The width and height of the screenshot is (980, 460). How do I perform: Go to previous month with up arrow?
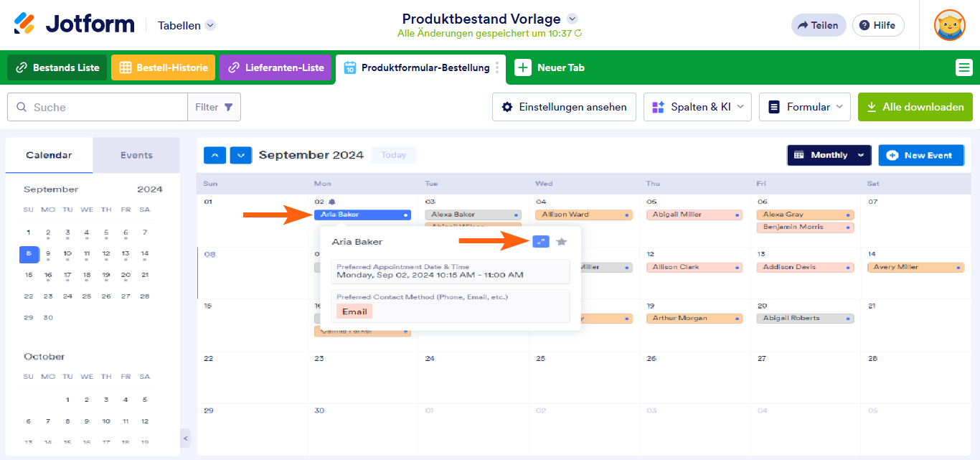click(215, 155)
